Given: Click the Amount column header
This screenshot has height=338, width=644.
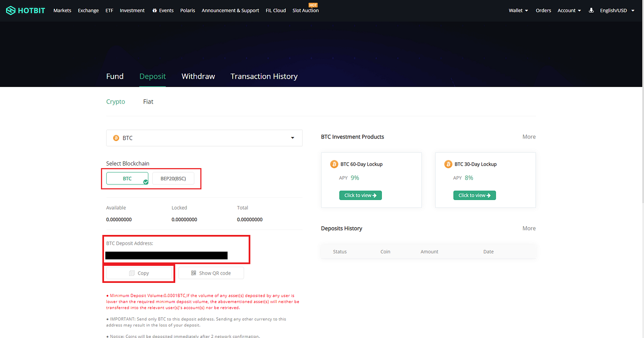Looking at the screenshot, I should (430, 252).
